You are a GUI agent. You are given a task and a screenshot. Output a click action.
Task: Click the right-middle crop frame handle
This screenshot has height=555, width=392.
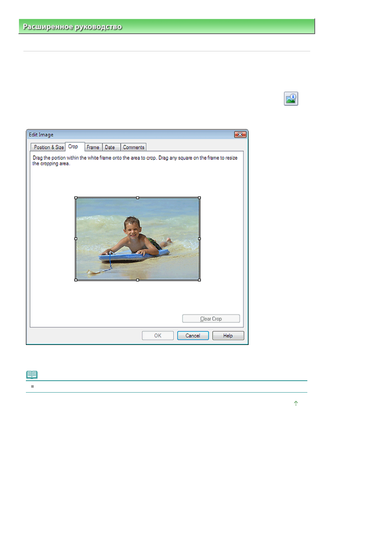point(199,238)
